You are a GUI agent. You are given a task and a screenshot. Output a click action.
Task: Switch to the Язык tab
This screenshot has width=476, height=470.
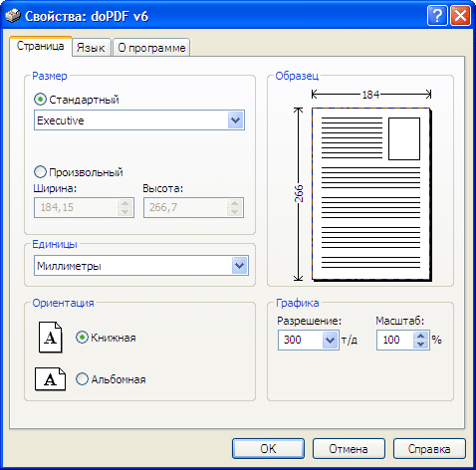(91, 48)
